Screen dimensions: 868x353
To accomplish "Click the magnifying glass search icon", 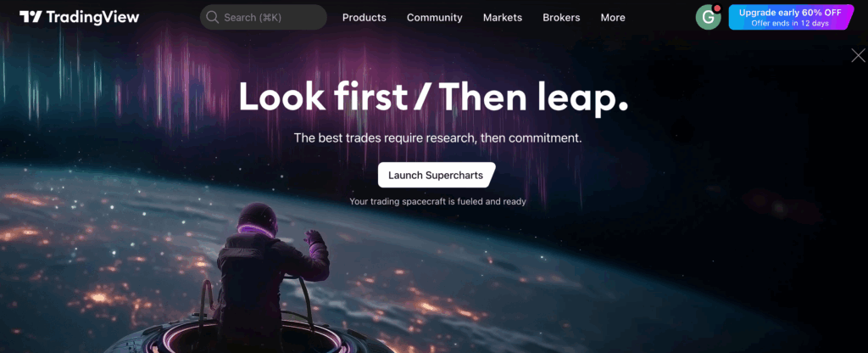I will click(212, 17).
